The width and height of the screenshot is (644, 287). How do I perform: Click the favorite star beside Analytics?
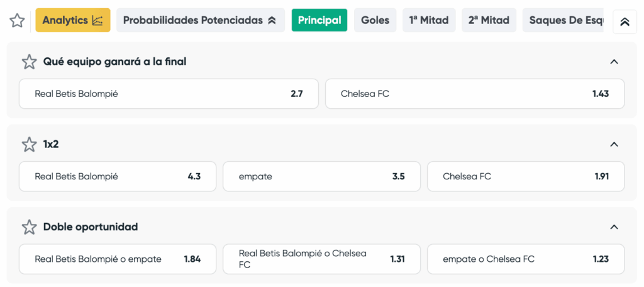(x=17, y=20)
